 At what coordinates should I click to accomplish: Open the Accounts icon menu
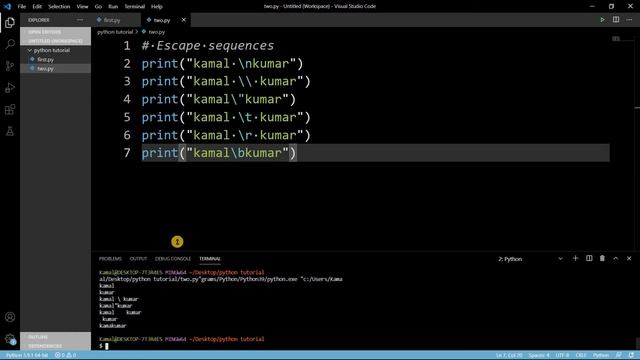[10, 317]
